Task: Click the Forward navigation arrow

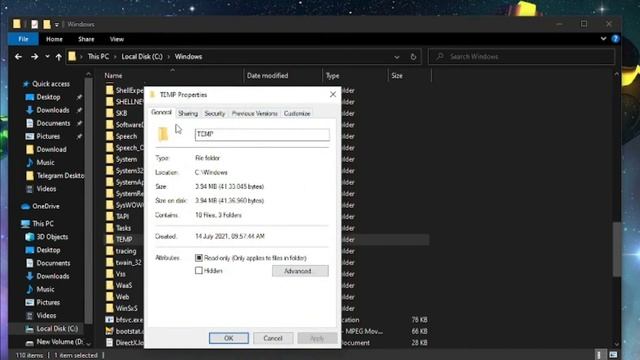Action: (35, 57)
